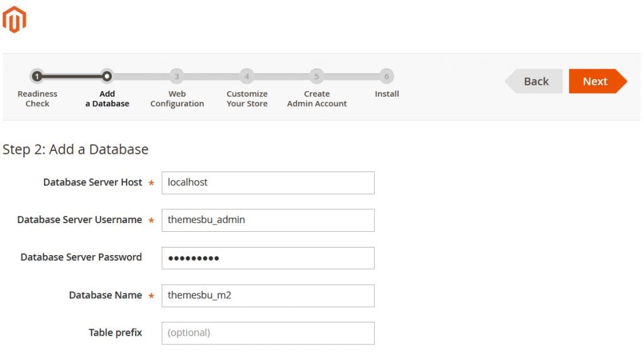Click the Magento logo icon
Viewport: 644px width, 355px height.
coord(14,19)
